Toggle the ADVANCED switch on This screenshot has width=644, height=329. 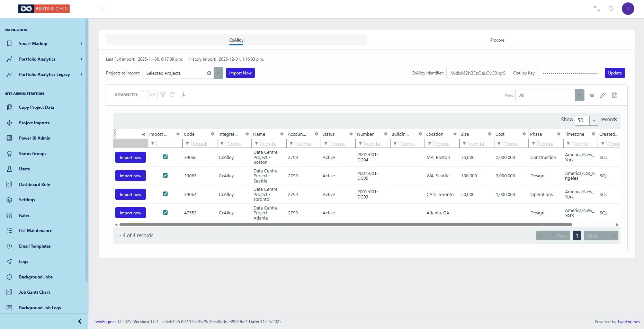149,95
